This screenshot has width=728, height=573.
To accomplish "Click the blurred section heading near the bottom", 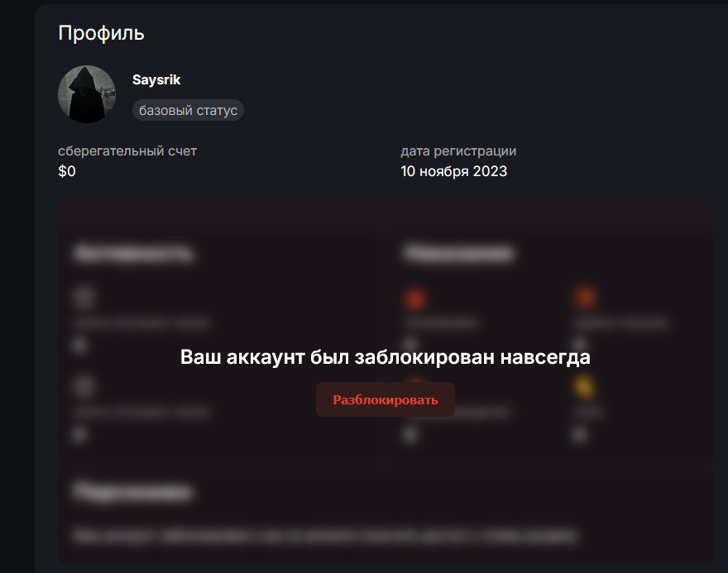I will point(133,492).
